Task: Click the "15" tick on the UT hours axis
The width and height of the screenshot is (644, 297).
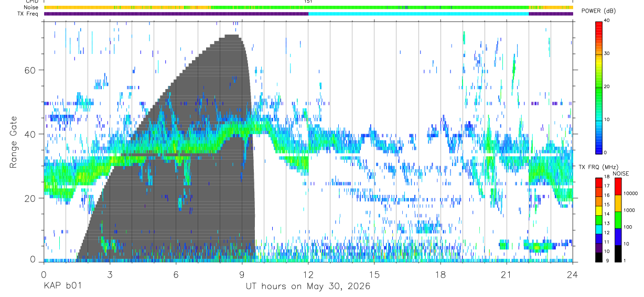Action: [374, 274]
